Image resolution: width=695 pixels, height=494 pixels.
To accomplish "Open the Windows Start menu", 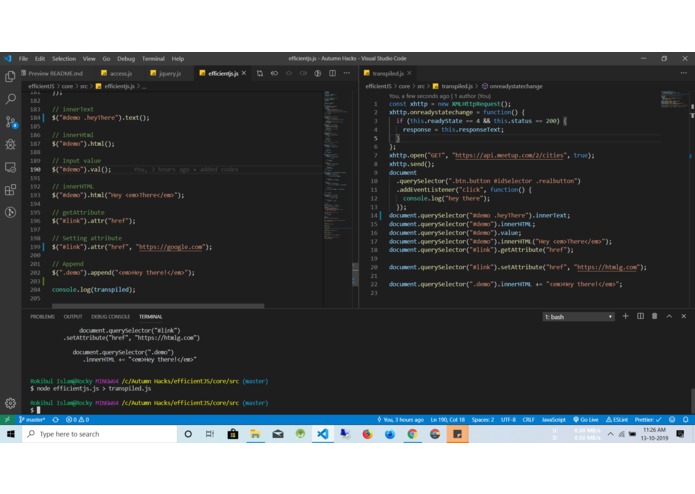I will click(11, 434).
